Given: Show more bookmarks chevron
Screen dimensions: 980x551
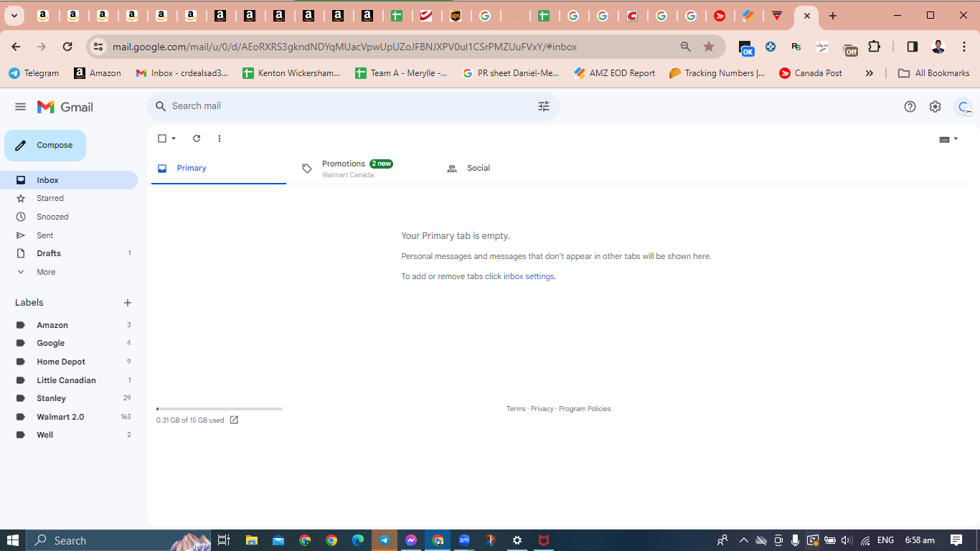Looking at the screenshot, I should (870, 73).
